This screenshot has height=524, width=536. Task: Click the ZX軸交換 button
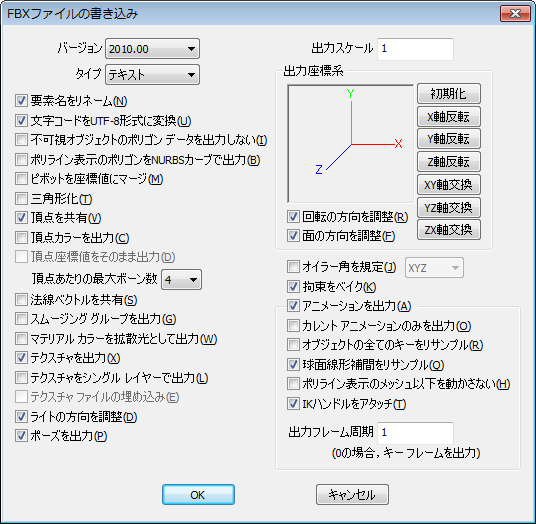coord(448,230)
